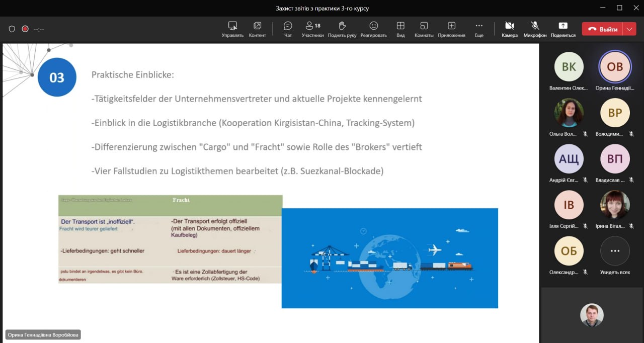Show the participants list
Screen dimensions: 644x343
pyautogui.click(x=312, y=29)
